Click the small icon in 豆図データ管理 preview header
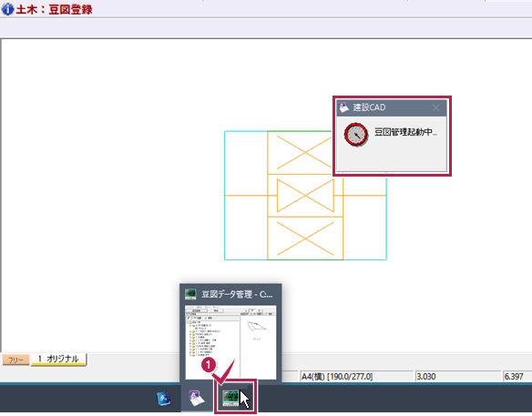This screenshot has height=416, width=532. (x=190, y=294)
